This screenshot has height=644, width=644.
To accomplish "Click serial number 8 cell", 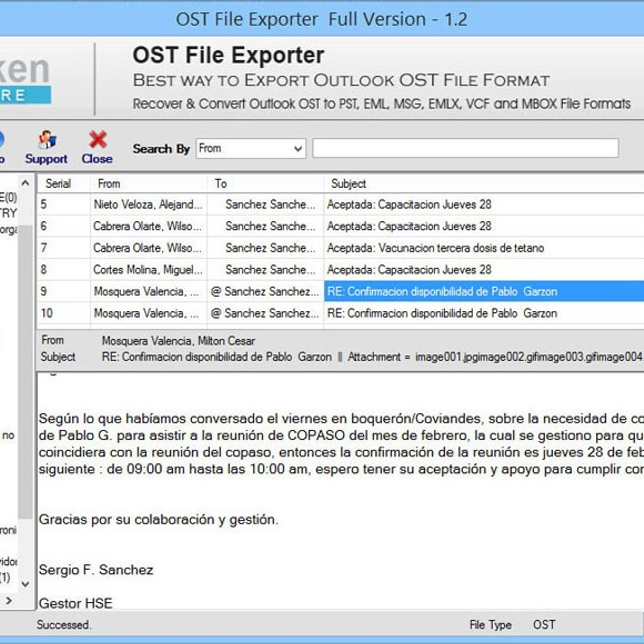I will coord(44,270).
